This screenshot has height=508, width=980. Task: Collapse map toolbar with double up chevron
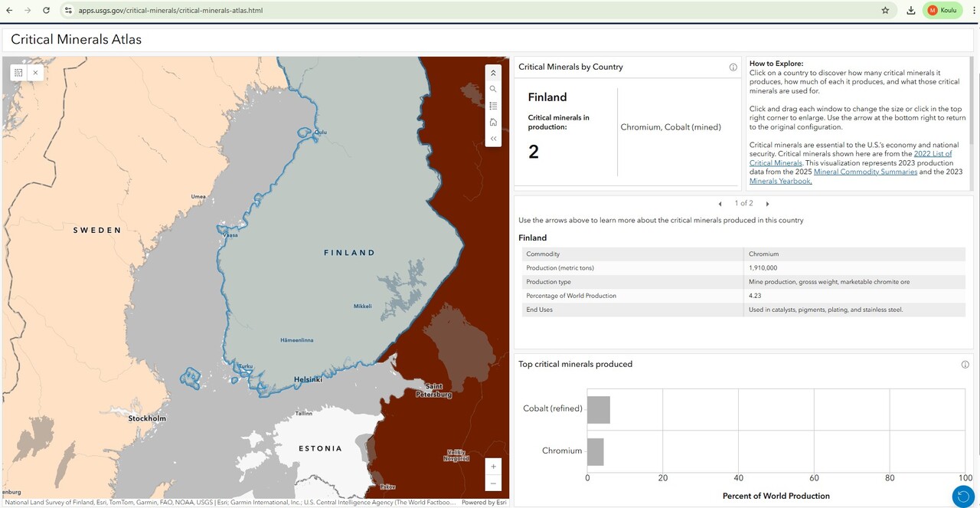click(x=493, y=73)
